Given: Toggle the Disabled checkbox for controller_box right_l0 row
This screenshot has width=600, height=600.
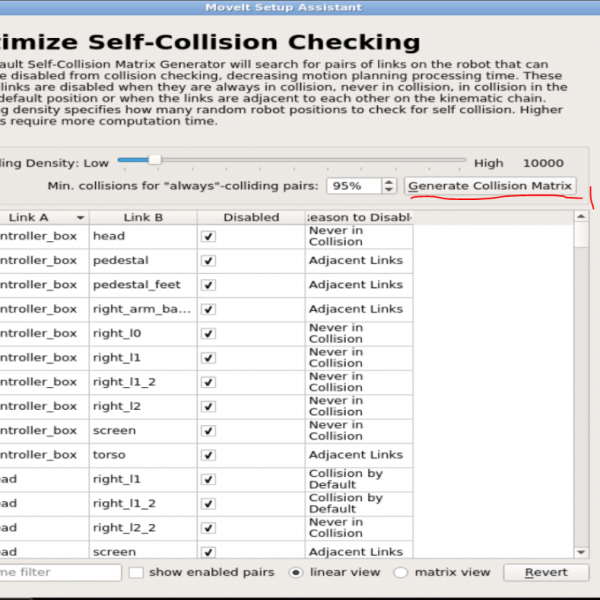Looking at the screenshot, I should pyautogui.click(x=209, y=334).
